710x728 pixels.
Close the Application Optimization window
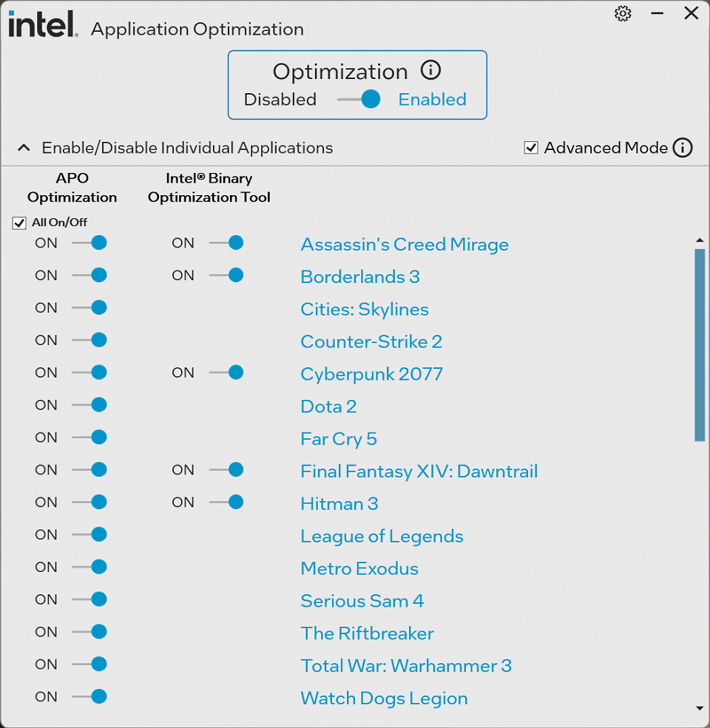pos(692,13)
